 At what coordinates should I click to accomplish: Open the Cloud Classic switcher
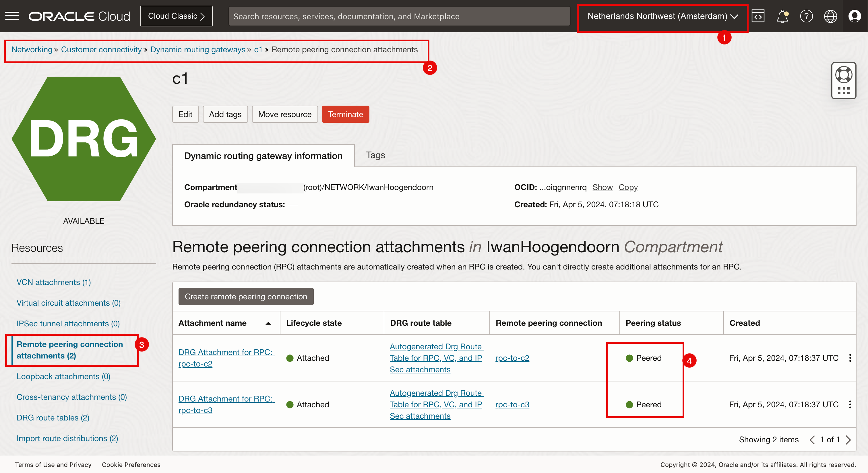pos(176,16)
